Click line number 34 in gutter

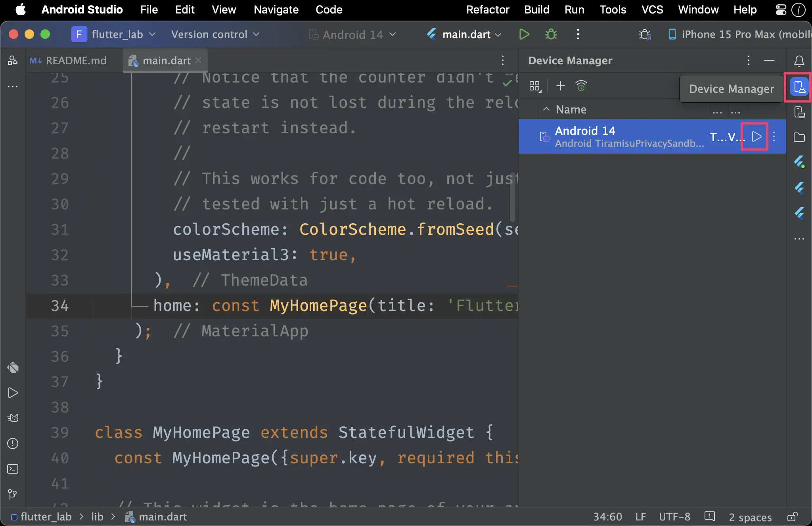coord(60,306)
